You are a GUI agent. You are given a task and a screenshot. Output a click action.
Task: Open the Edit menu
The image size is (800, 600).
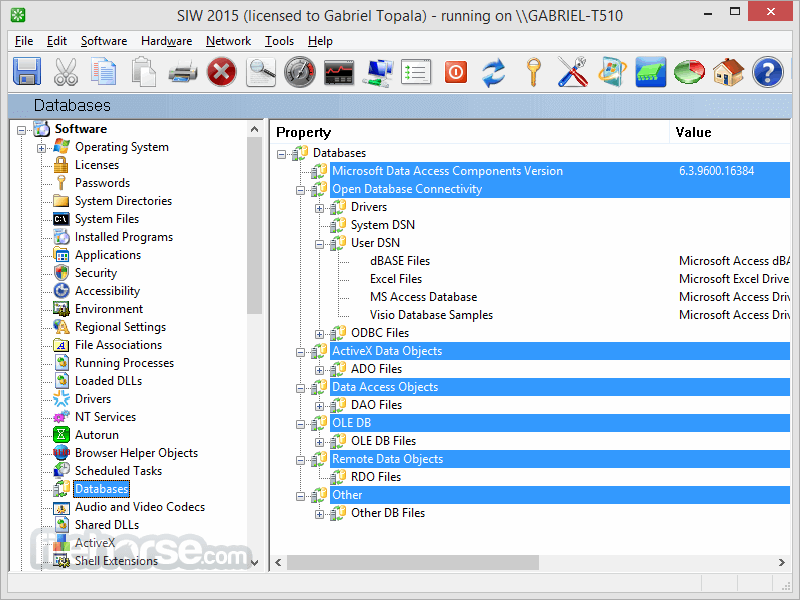pyautogui.click(x=57, y=41)
